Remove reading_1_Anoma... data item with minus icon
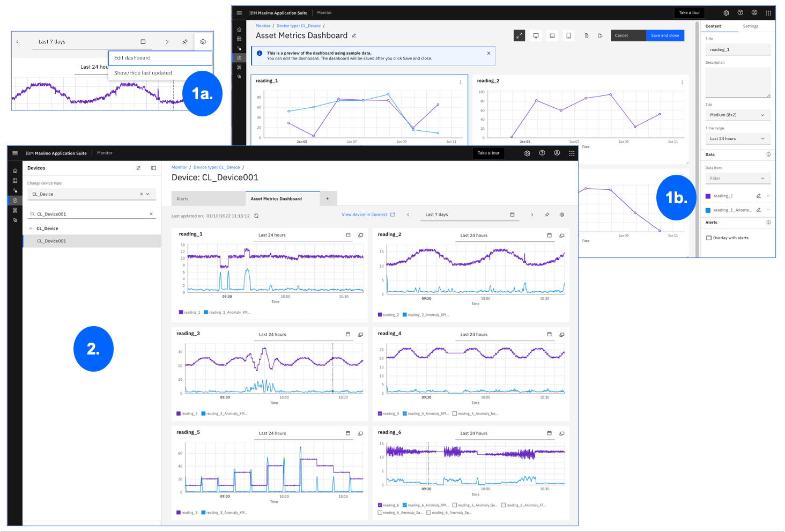Screen dimensions: 785x532 coord(768,210)
